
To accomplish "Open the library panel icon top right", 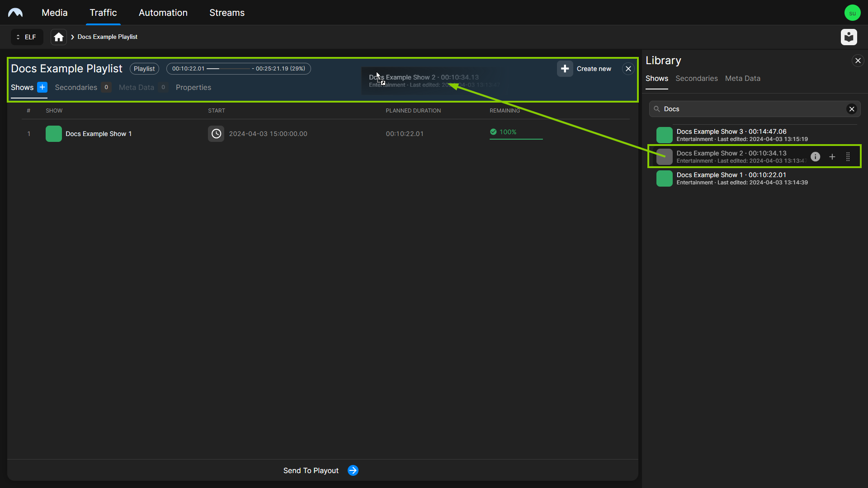I will [x=849, y=37].
